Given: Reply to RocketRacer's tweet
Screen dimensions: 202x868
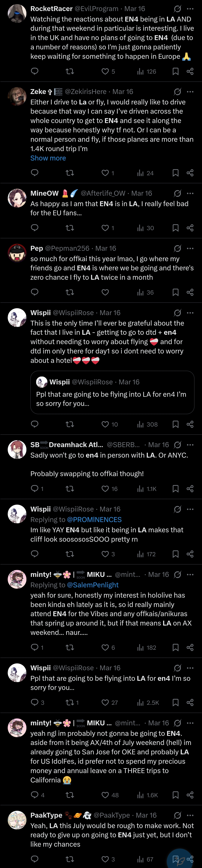Looking at the screenshot, I should pyautogui.click(x=35, y=71).
